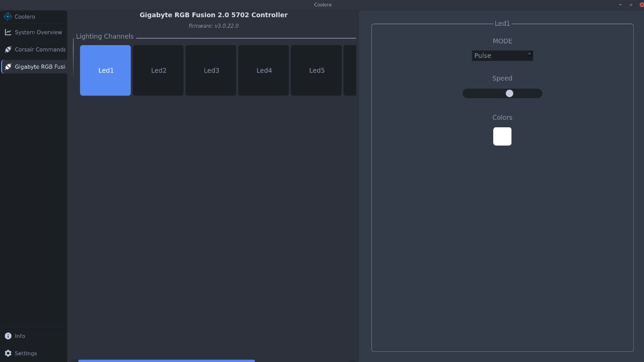Click the Coolero logo icon in sidebar
644x362 pixels.
(x=8, y=17)
